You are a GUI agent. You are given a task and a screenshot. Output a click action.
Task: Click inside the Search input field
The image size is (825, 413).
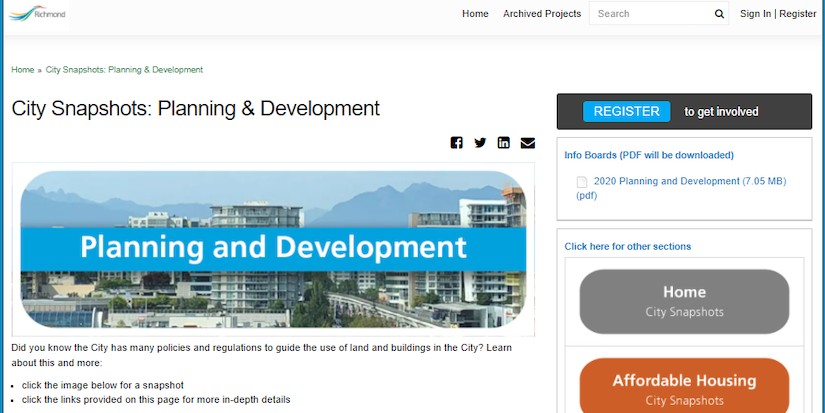[x=650, y=14]
